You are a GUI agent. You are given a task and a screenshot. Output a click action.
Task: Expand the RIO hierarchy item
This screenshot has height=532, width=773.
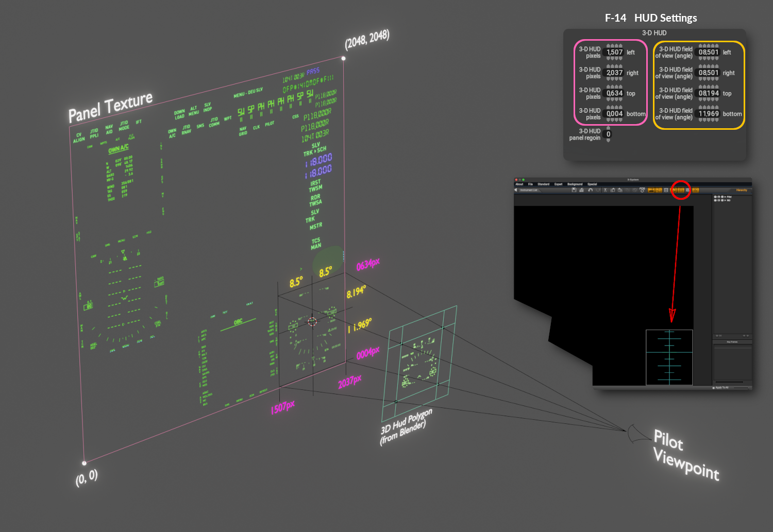[725, 200]
